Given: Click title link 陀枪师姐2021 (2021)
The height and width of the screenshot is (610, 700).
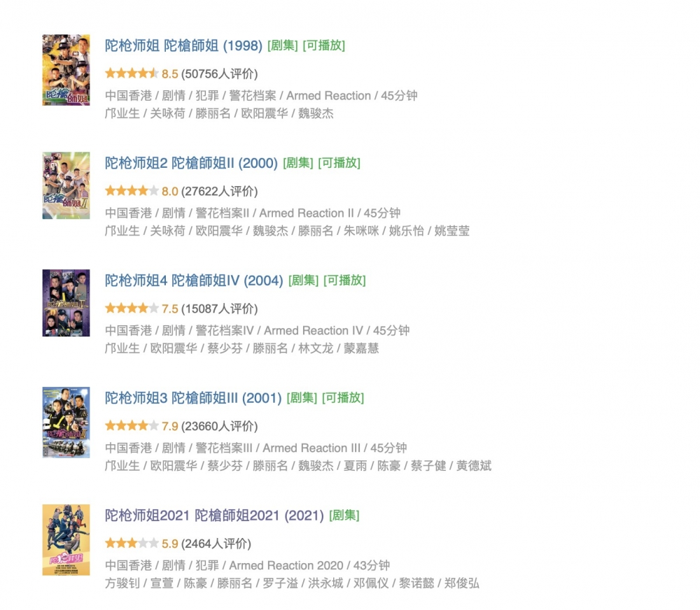Looking at the screenshot, I should point(214,515).
